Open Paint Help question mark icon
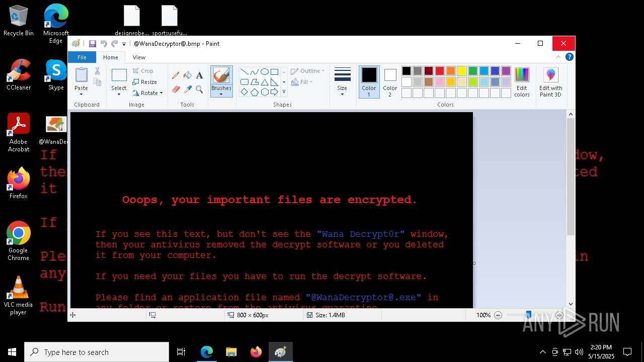This screenshot has height=362, width=644. pyautogui.click(x=570, y=57)
